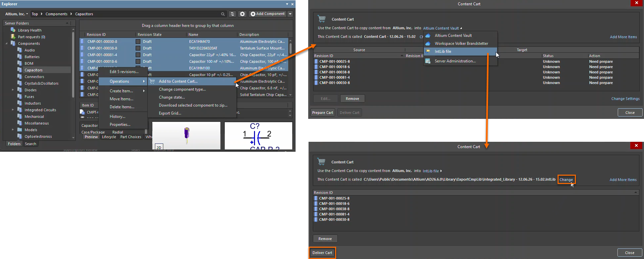This screenshot has height=259, width=644.
Task: Click Change Settings link in upper dialog
Action: click(625, 99)
